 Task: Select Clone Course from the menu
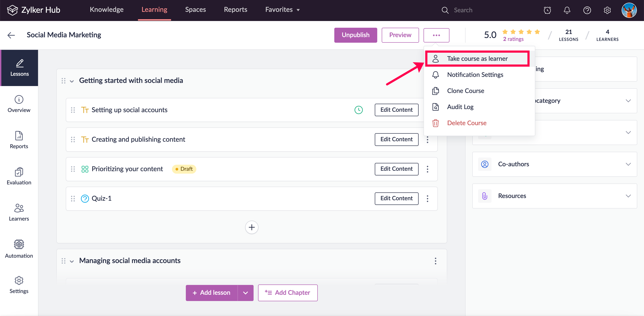coord(465,91)
